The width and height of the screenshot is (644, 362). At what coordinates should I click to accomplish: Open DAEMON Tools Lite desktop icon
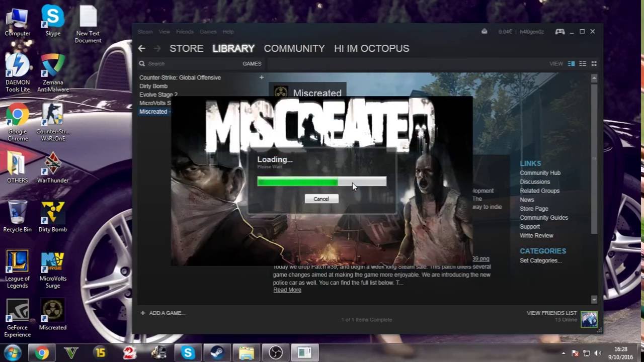[18, 73]
